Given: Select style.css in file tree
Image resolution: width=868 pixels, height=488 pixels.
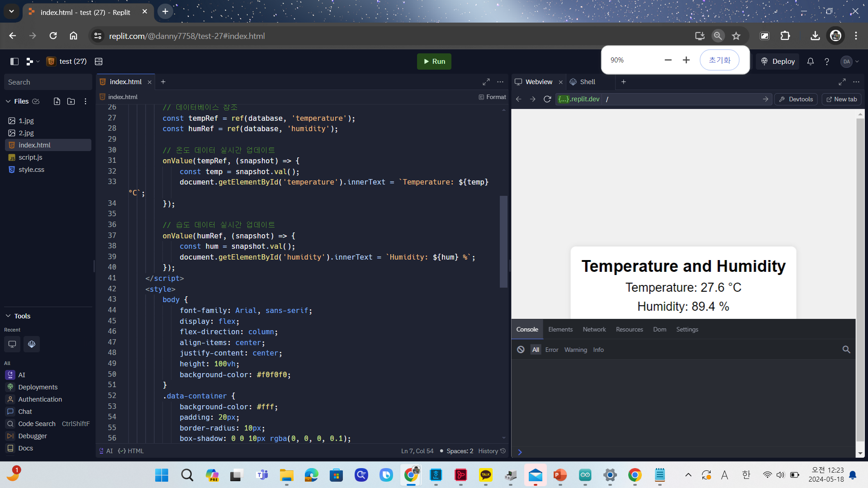Looking at the screenshot, I should coord(48,170).
